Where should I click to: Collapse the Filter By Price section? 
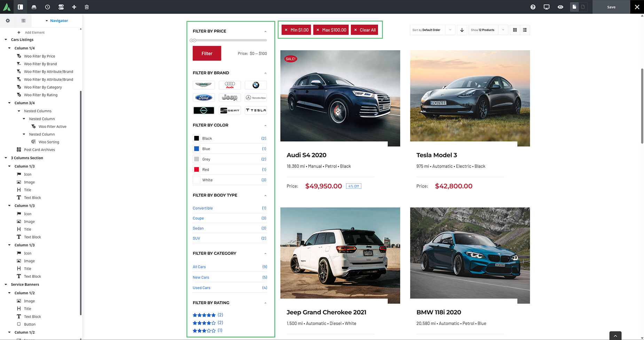tap(265, 31)
